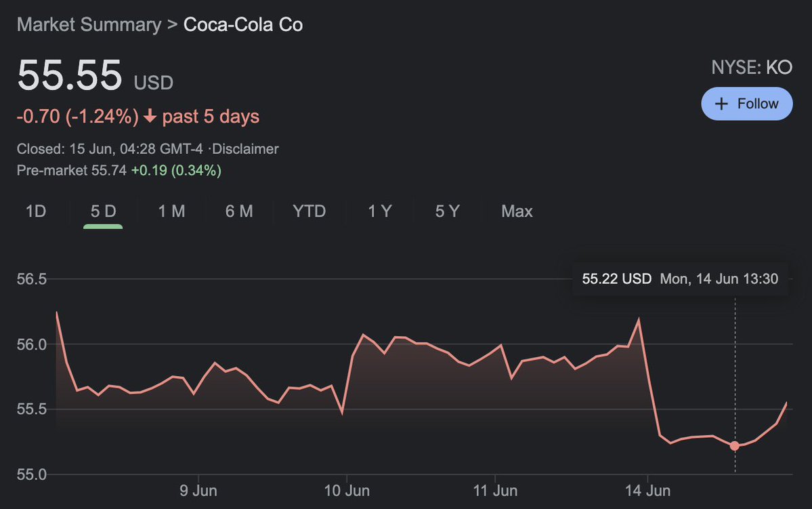This screenshot has height=509, width=812.
Task: Click the Coca-Cola Co breadcrumb title
Action: pos(243,25)
